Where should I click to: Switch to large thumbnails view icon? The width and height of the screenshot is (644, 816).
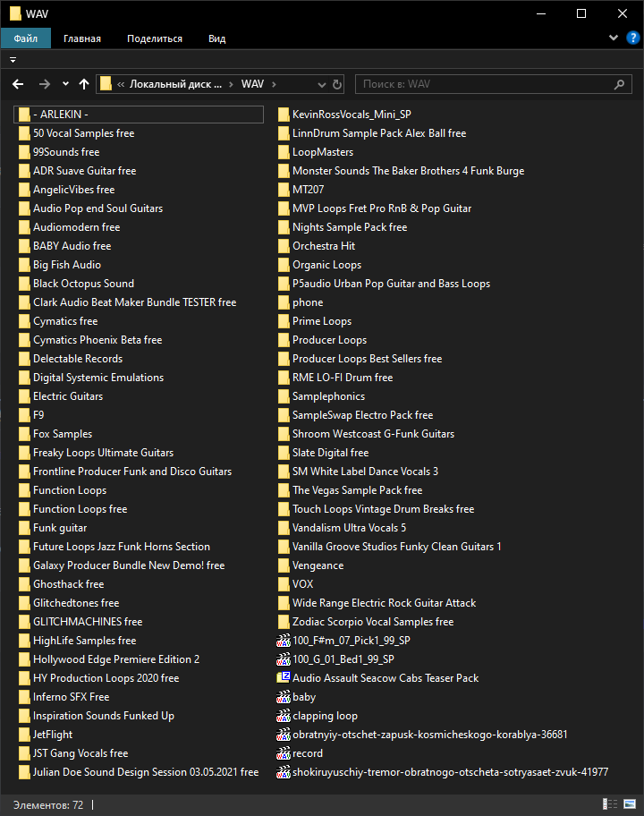630,804
